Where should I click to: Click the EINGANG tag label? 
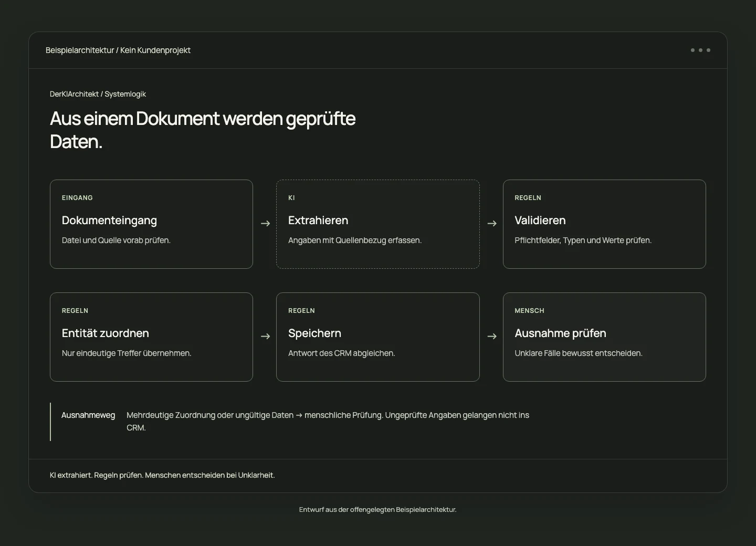click(77, 198)
